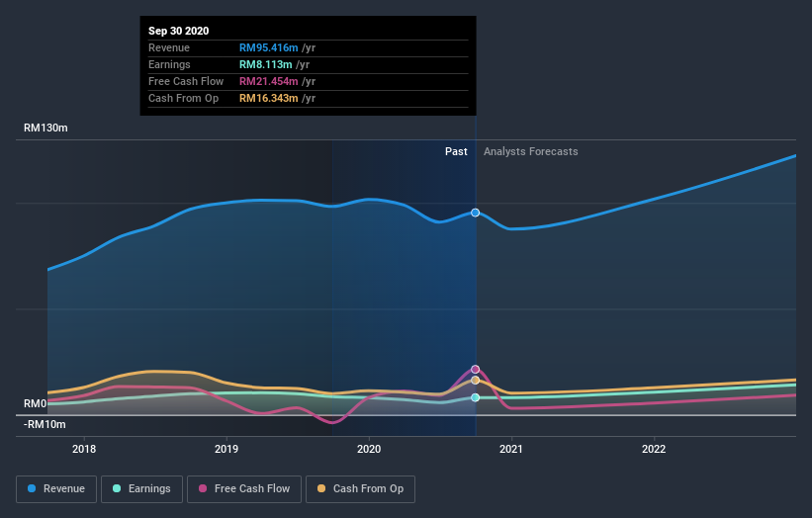Click the Cash From Op label in tooltip

click(183, 98)
